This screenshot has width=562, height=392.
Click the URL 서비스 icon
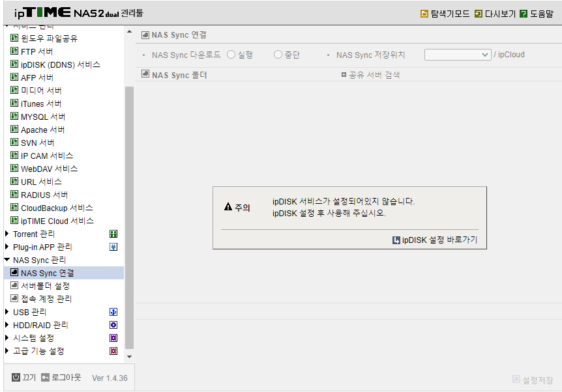[14, 181]
